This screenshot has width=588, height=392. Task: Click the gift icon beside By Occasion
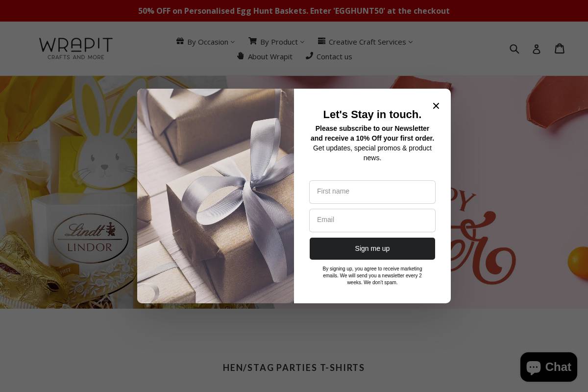tap(180, 41)
